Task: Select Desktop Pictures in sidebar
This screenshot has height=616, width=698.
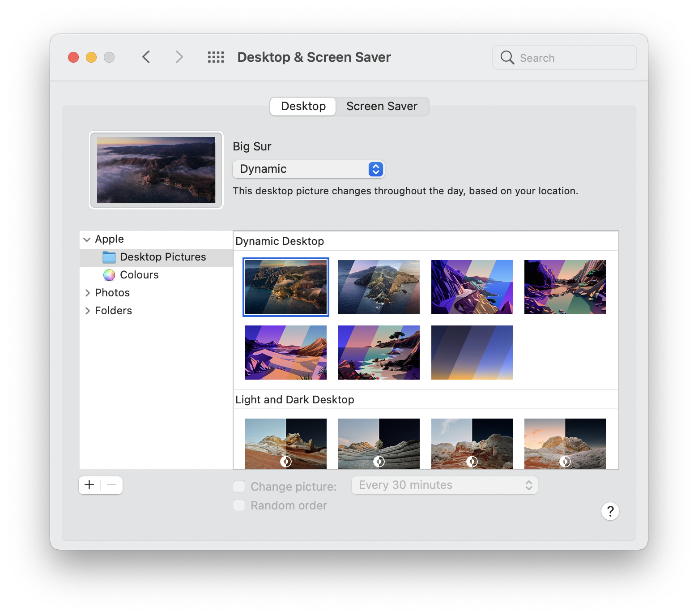Action: (156, 257)
